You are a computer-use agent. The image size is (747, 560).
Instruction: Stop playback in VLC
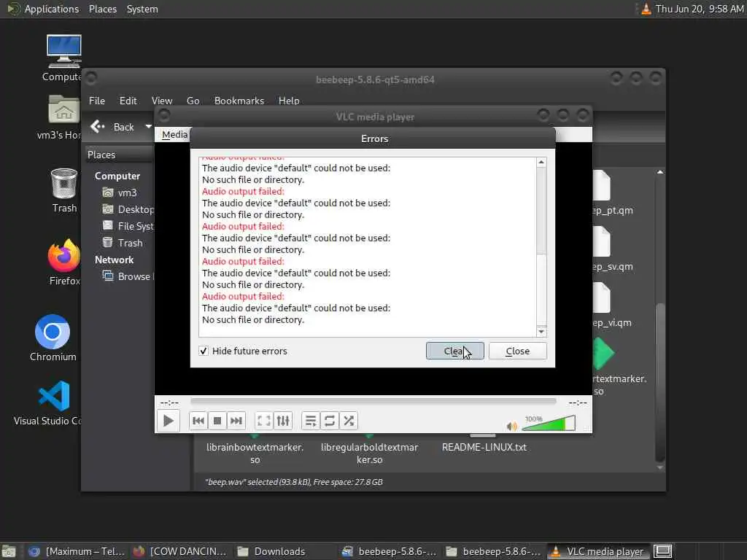[217, 421]
